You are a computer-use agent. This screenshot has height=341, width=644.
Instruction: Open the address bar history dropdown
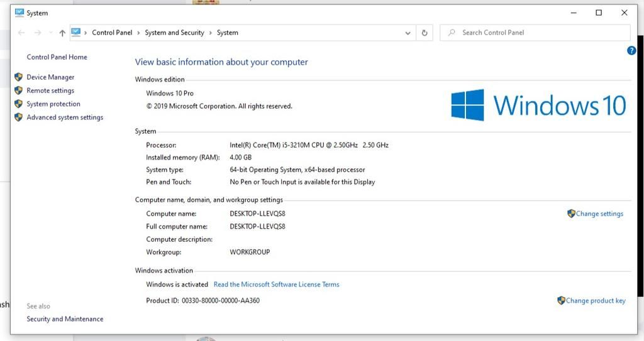pyautogui.click(x=408, y=33)
